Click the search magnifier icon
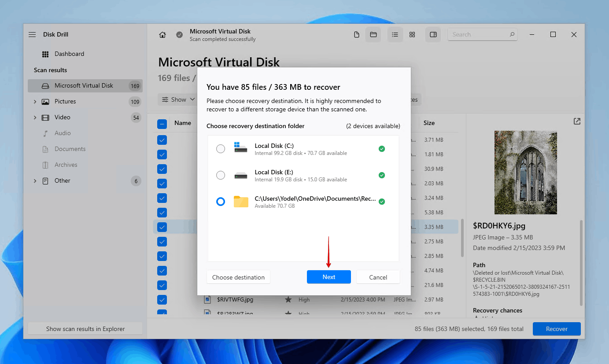The height and width of the screenshot is (364, 609). [x=512, y=34]
